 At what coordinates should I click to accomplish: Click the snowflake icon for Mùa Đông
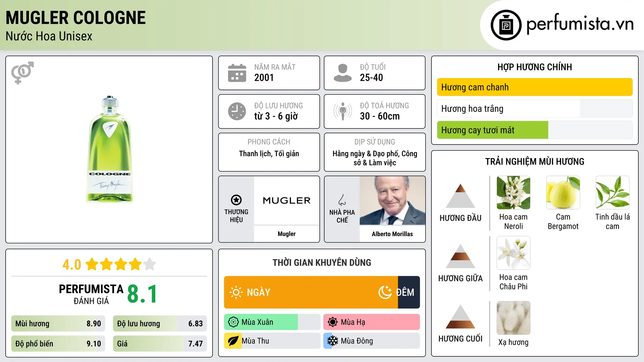(333, 341)
